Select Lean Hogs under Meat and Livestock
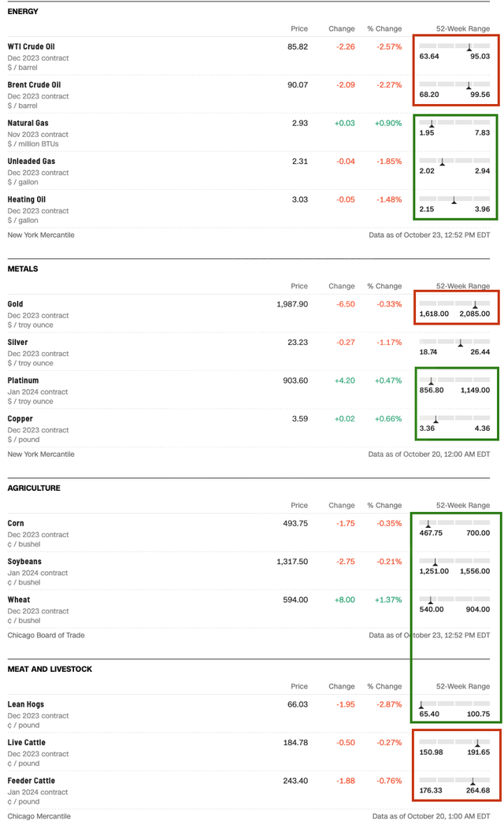Screen dimensions: 504x824 pos(26,704)
